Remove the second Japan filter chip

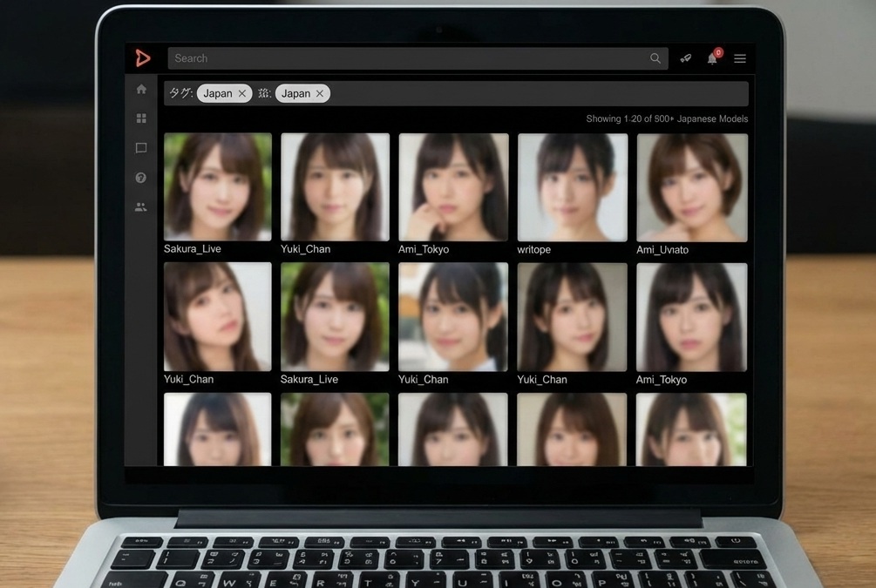click(320, 93)
